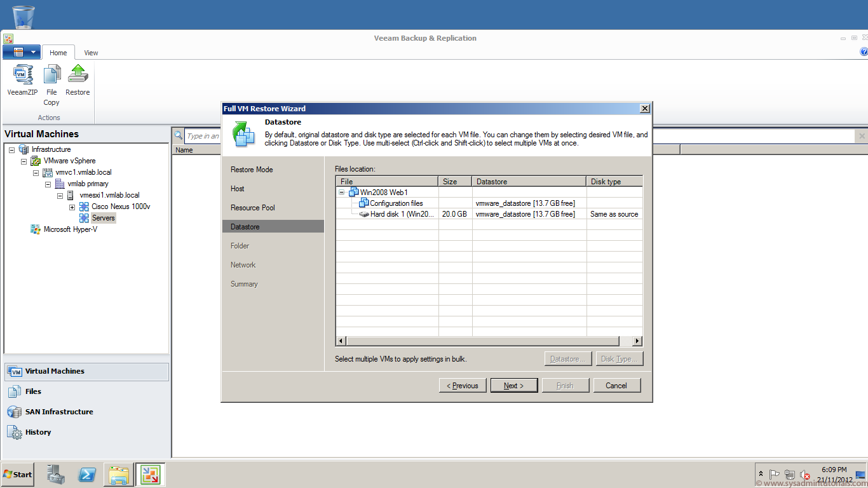Click the Virtual Machines pane icon
The width and height of the screenshot is (868, 488).
pos(15,372)
